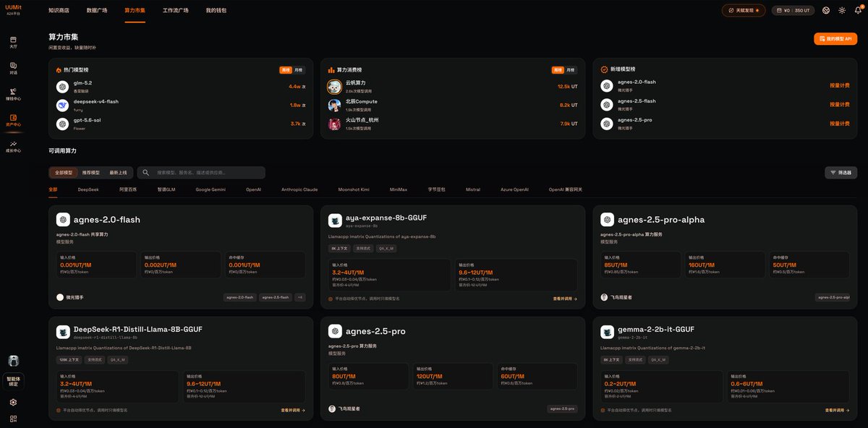Image resolution: width=868 pixels, height=428 pixels.
Task: Select 月榜 in the 热门模型榜 panel
Action: tap(299, 70)
